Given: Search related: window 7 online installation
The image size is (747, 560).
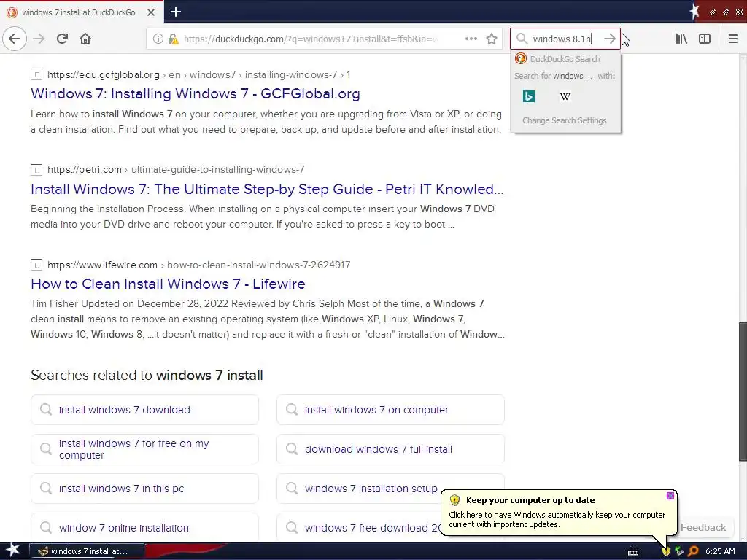Looking at the screenshot, I should (x=145, y=528).
